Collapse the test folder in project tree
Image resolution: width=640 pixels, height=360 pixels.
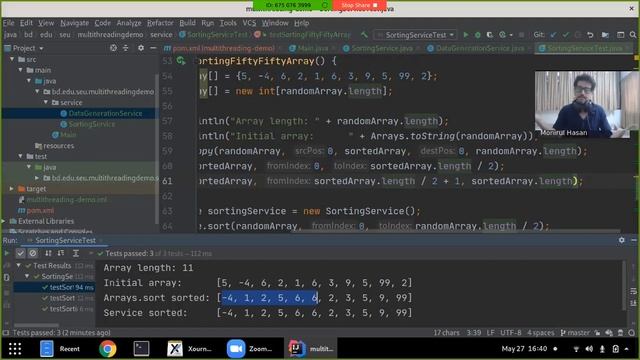click(x=20, y=156)
